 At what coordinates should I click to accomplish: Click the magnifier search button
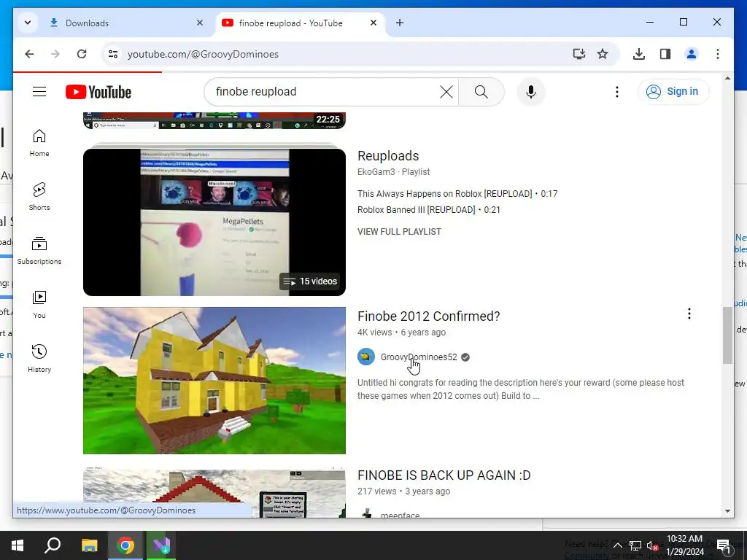(481, 91)
